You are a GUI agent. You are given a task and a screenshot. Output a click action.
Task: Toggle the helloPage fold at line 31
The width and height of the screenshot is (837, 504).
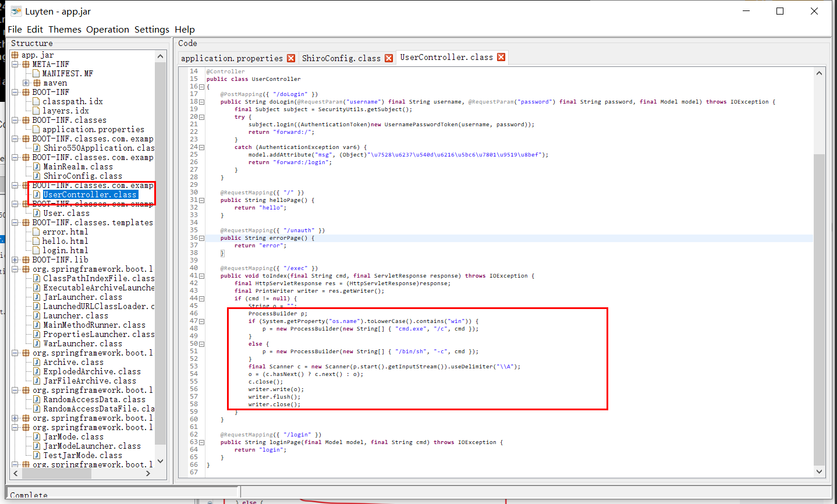tap(202, 200)
